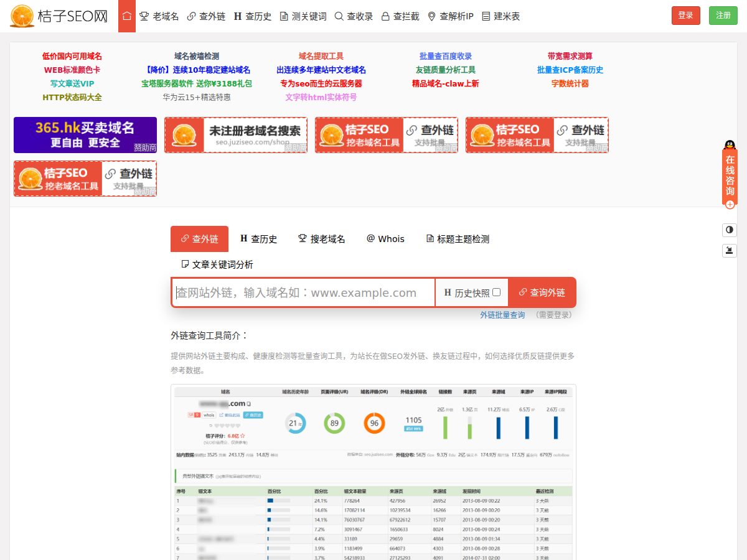Select the 标题主题检测 tab
This screenshot has height=560, width=747.
coord(458,239)
